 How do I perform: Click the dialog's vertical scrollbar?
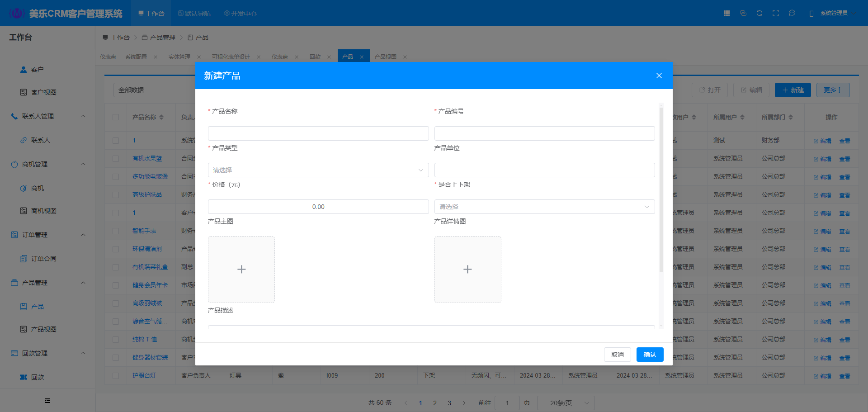click(661, 190)
